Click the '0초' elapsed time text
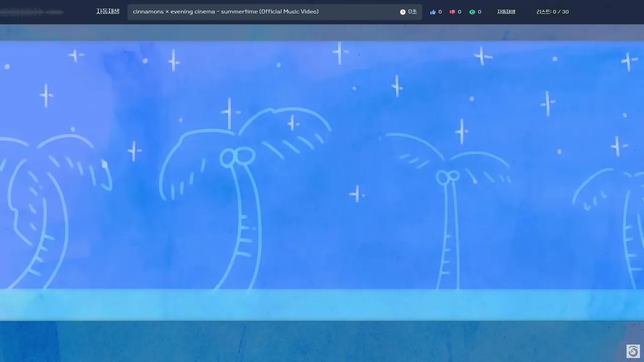Image resolution: width=644 pixels, height=362 pixels. pos(413,12)
